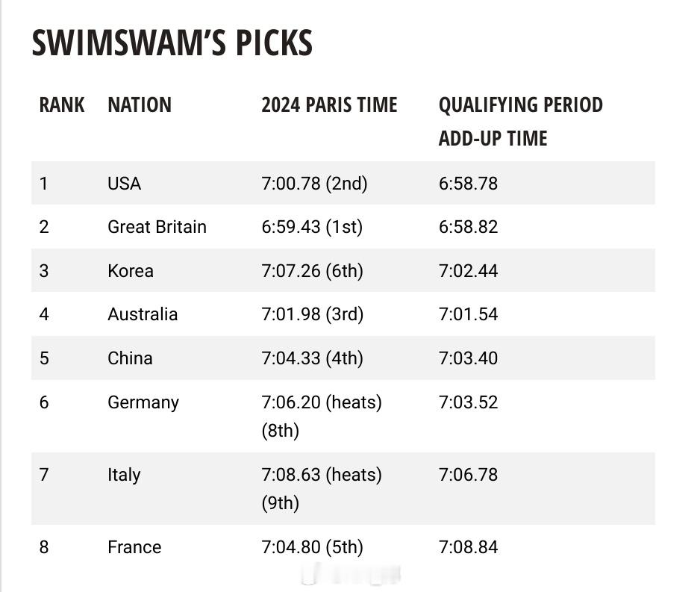
Task: Select USA's Paris time 7:00.78 (2nd)
Action: pyautogui.click(x=315, y=184)
